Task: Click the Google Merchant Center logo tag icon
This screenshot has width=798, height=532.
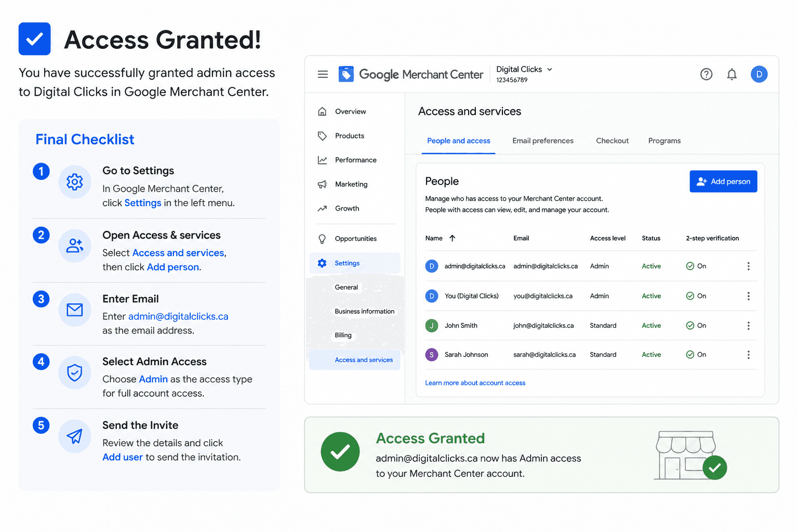Action: coord(346,74)
